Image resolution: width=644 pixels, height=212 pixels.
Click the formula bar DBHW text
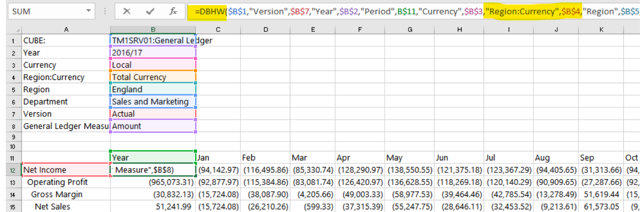click(210, 11)
